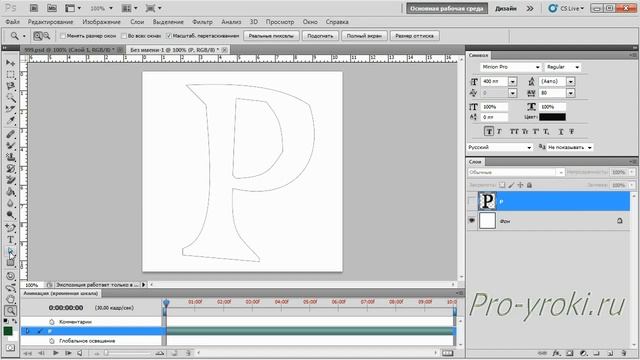Toggle Superscript text style
Screen dimensions: 640x360
(536, 131)
